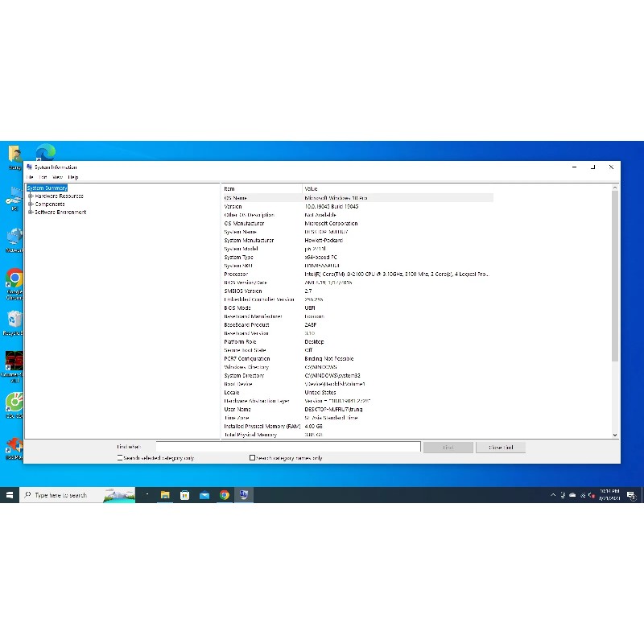Expand the Software Environment tree node
This screenshot has height=644, width=644.
[31, 212]
